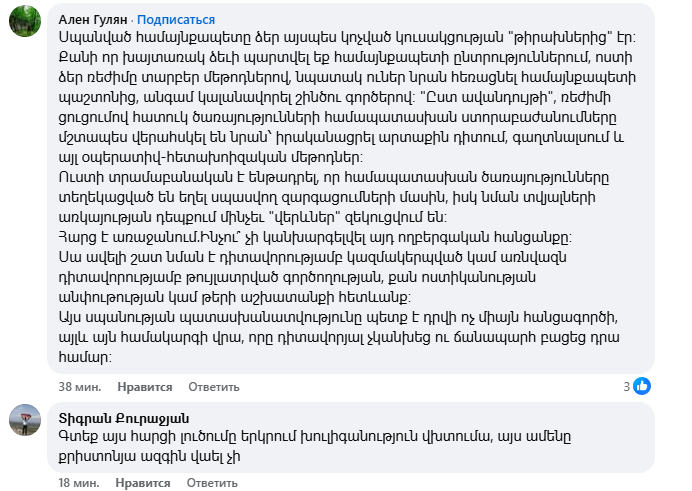Like the comment posted 18 мин. ago
Viewport: 692px width, 491px height.
pyautogui.click(x=145, y=482)
